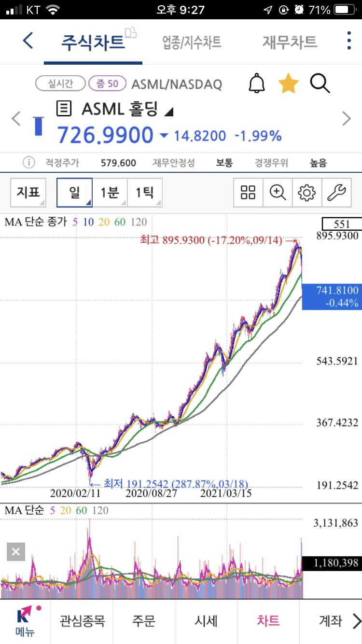The image size is (362, 644).
Task: Tap 최고 895.9300 high marker
Action: click(218, 239)
